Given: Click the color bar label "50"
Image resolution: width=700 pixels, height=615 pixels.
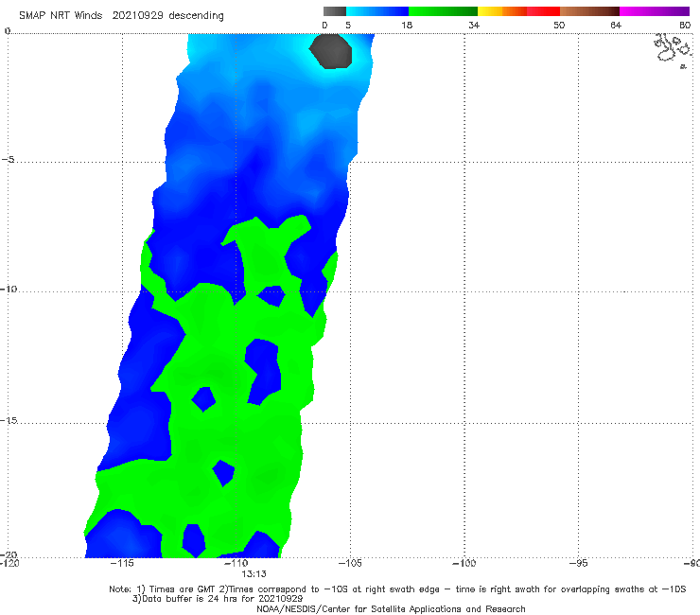Looking at the screenshot, I should click(559, 25).
